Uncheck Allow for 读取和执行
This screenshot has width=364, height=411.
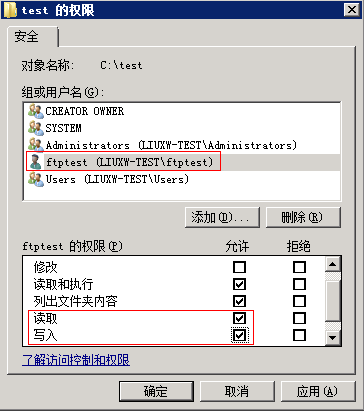click(239, 284)
